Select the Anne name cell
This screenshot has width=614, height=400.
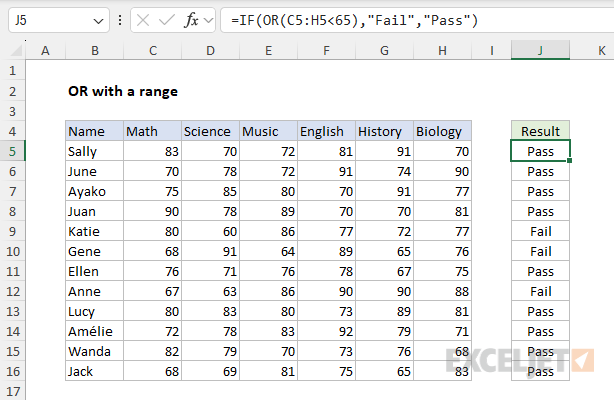(x=94, y=291)
